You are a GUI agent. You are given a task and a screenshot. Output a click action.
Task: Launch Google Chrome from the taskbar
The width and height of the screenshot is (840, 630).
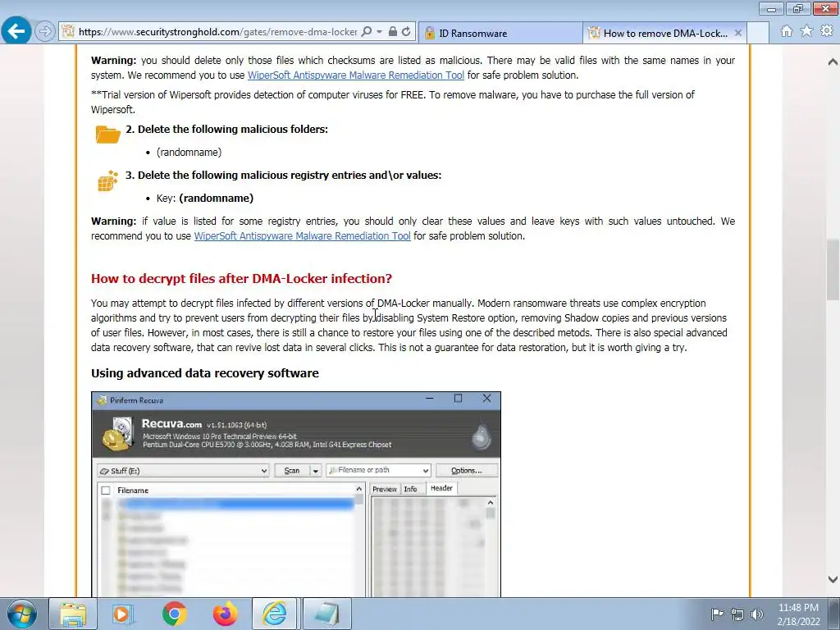(174, 614)
